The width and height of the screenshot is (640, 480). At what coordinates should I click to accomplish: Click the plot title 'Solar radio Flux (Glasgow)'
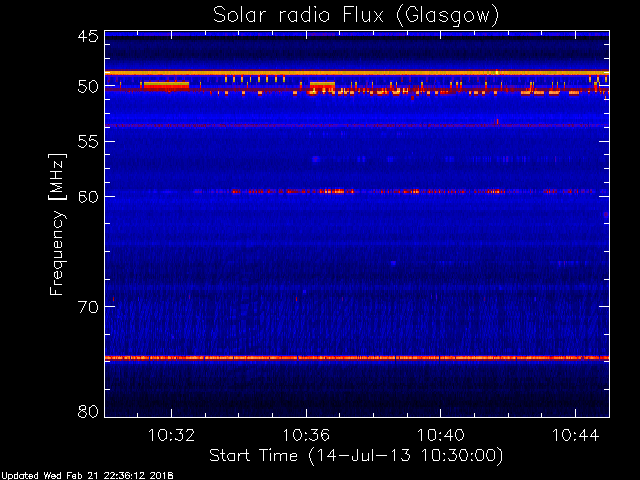[x=356, y=16]
